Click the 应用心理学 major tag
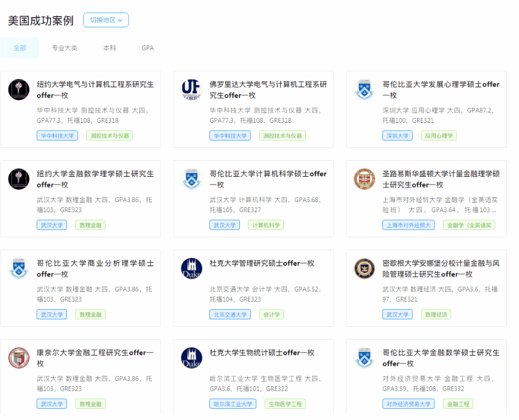Image resolution: width=519 pixels, height=420 pixels. [439, 136]
